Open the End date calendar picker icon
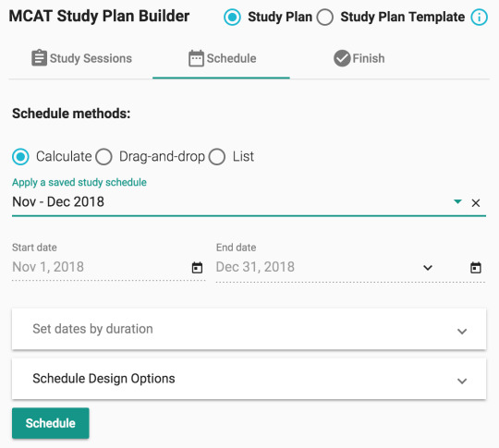The width and height of the screenshot is (499, 448). click(x=476, y=267)
